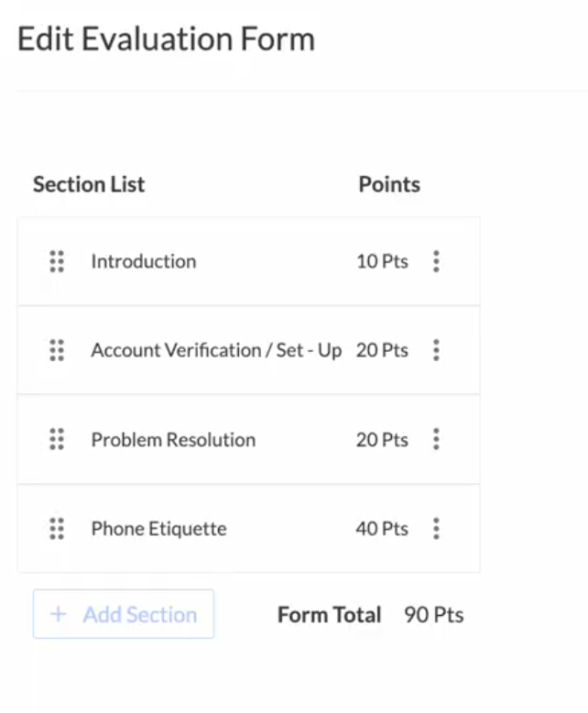588x713 pixels.
Task: Click the 40 Pts value for Phone Etiquette
Action: [x=382, y=529]
